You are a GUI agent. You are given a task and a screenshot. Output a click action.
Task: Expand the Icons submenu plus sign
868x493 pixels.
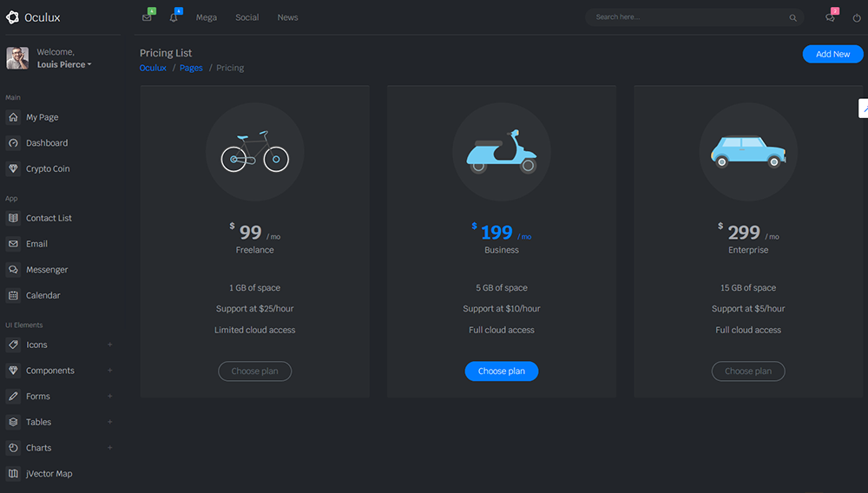[x=109, y=345]
